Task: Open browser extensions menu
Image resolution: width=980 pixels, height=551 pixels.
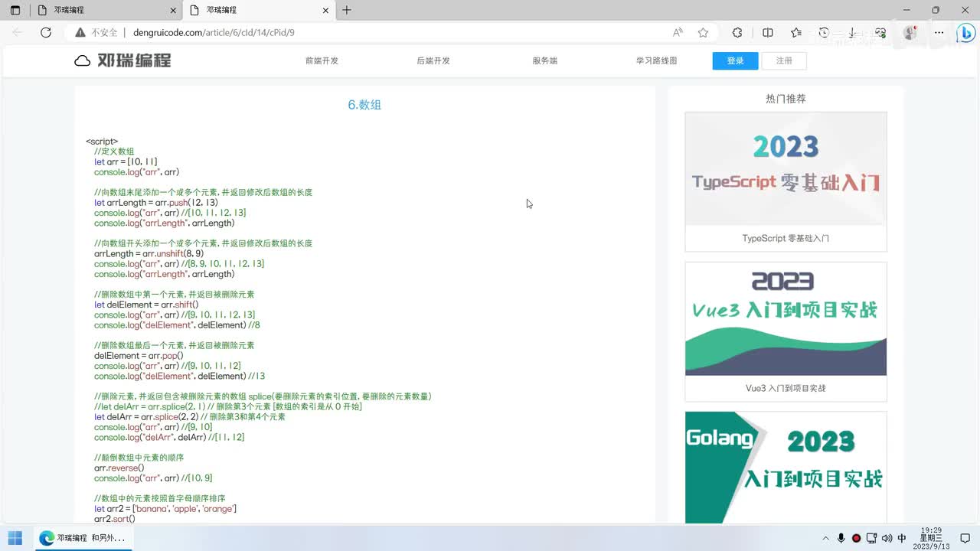Action: tap(737, 32)
